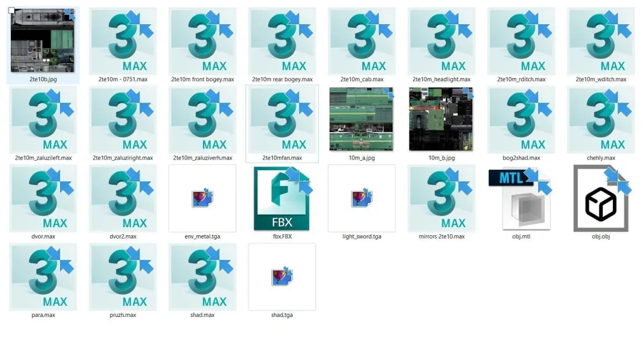644x347 pixels.
Task: Click the file name label obj.mtl
Action: click(521, 236)
